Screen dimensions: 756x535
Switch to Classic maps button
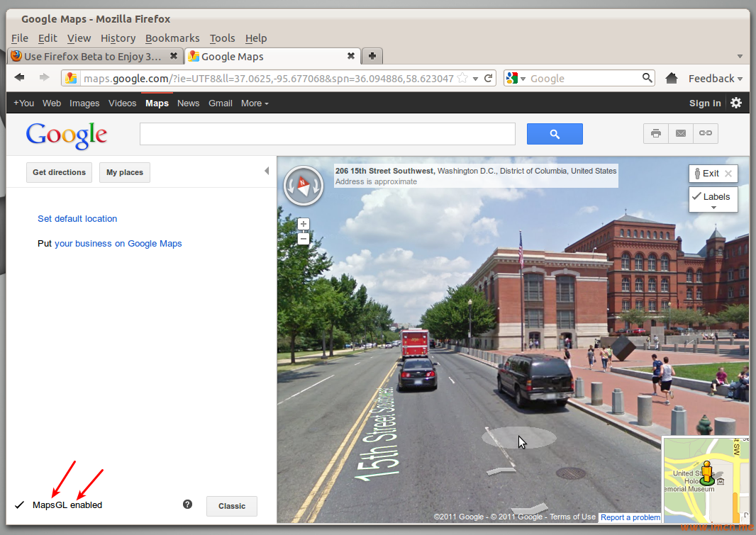click(231, 506)
